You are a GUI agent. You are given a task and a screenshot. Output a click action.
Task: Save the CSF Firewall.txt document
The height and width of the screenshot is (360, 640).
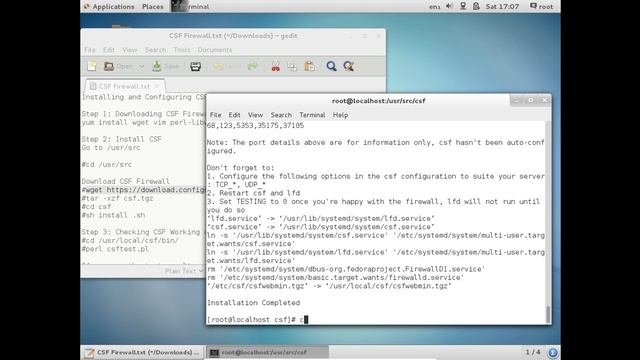coord(166,66)
